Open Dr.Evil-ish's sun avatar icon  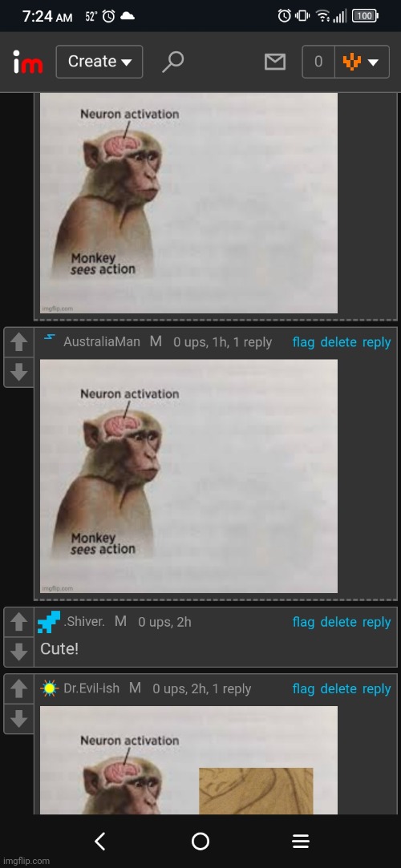[49, 688]
